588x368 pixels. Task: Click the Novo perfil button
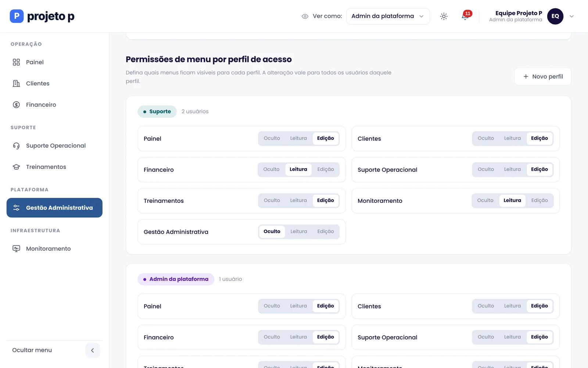coord(542,77)
